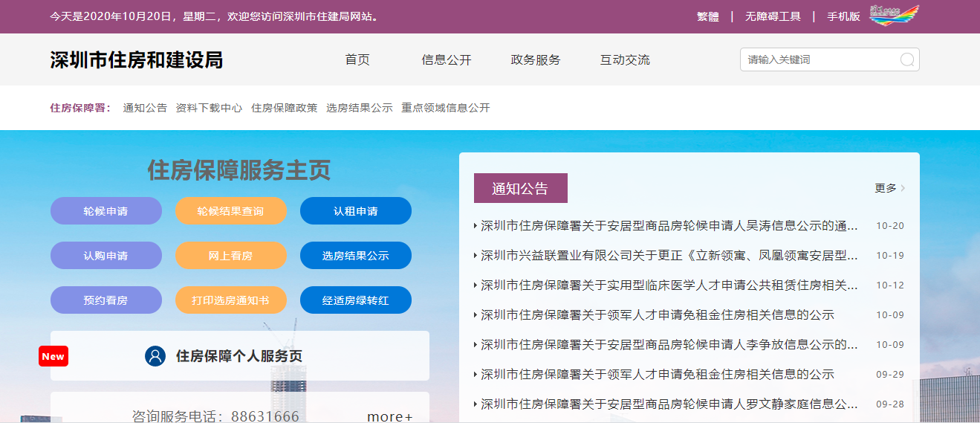Click the rainbow logo icon in top bar
The image size is (980, 423).
click(x=895, y=16)
